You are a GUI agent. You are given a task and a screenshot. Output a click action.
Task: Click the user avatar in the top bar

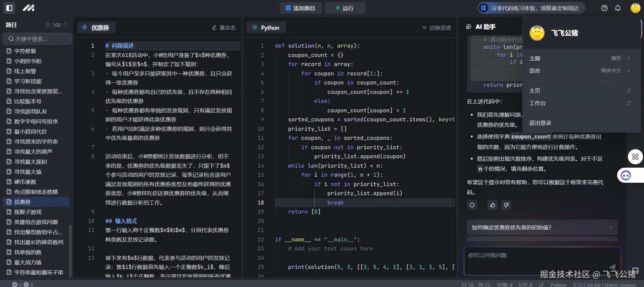[635, 8]
